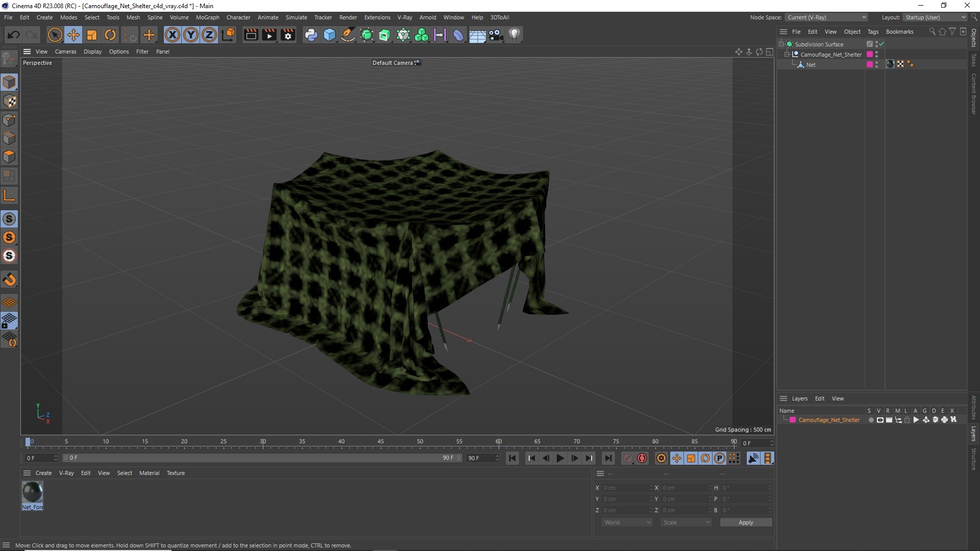Select the Move tool
Image resolution: width=980 pixels, height=551 pixels.
(x=73, y=35)
